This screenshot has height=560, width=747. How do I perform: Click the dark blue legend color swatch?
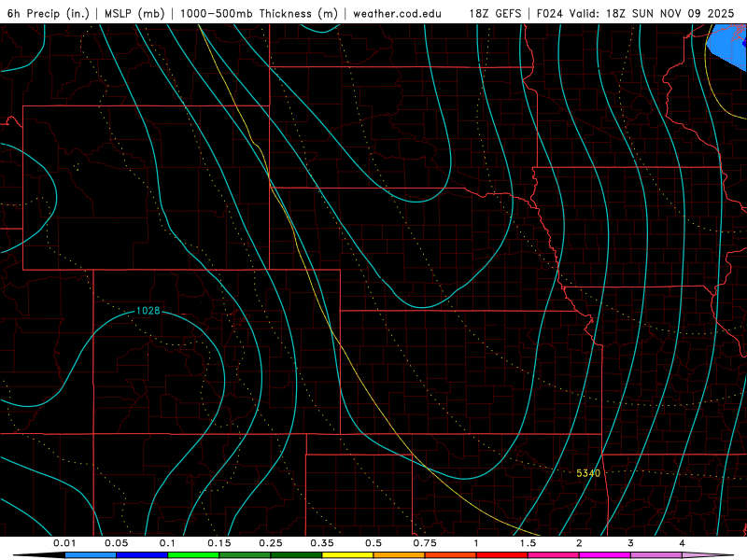pyautogui.click(x=142, y=555)
